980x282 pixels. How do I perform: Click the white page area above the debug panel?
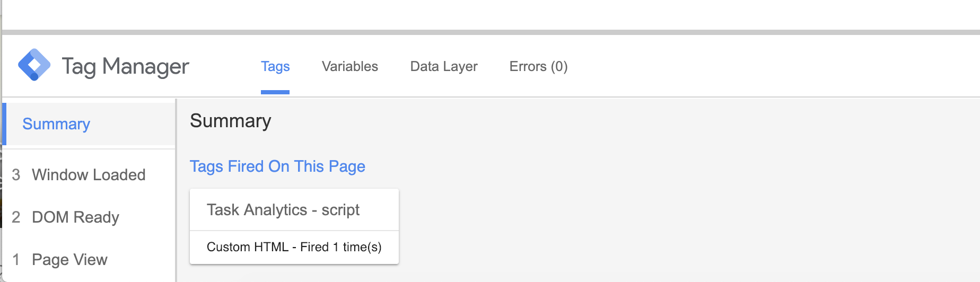[490, 14]
